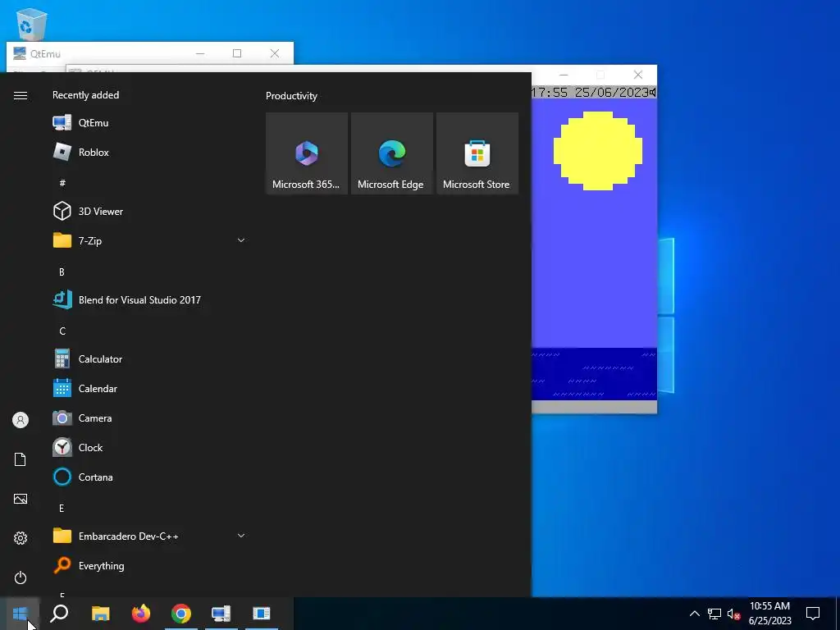The width and height of the screenshot is (840, 630).
Task: Show hidden system tray icons
Action: [694, 614]
